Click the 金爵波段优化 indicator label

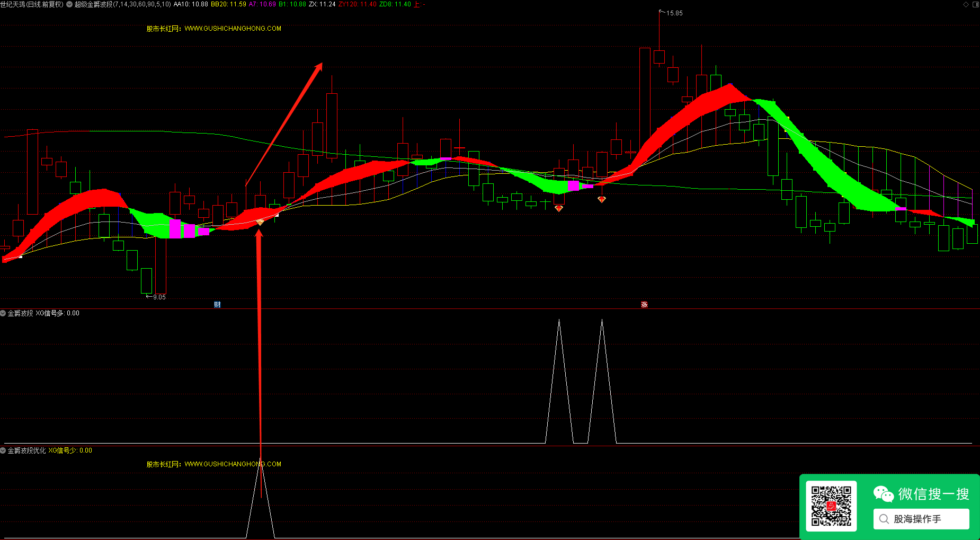[x=26, y=450]
